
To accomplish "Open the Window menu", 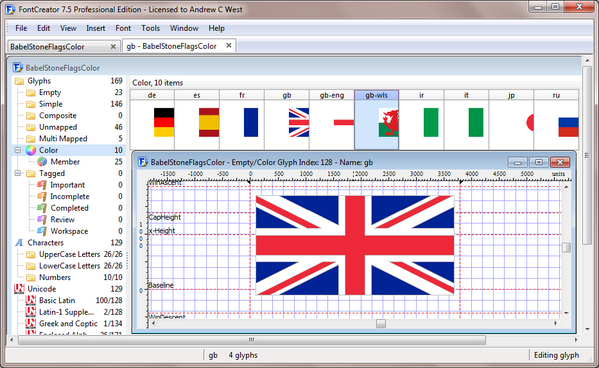I will coord(184,28).
